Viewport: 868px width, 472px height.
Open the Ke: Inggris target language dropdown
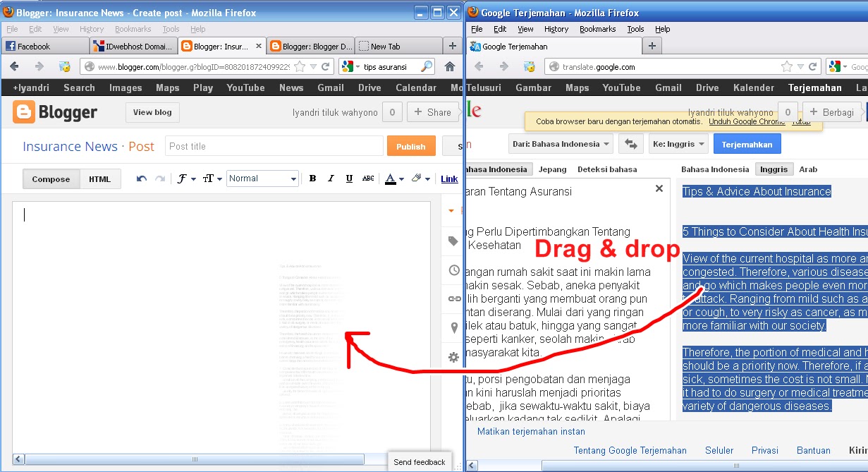(x=678, y=144)
